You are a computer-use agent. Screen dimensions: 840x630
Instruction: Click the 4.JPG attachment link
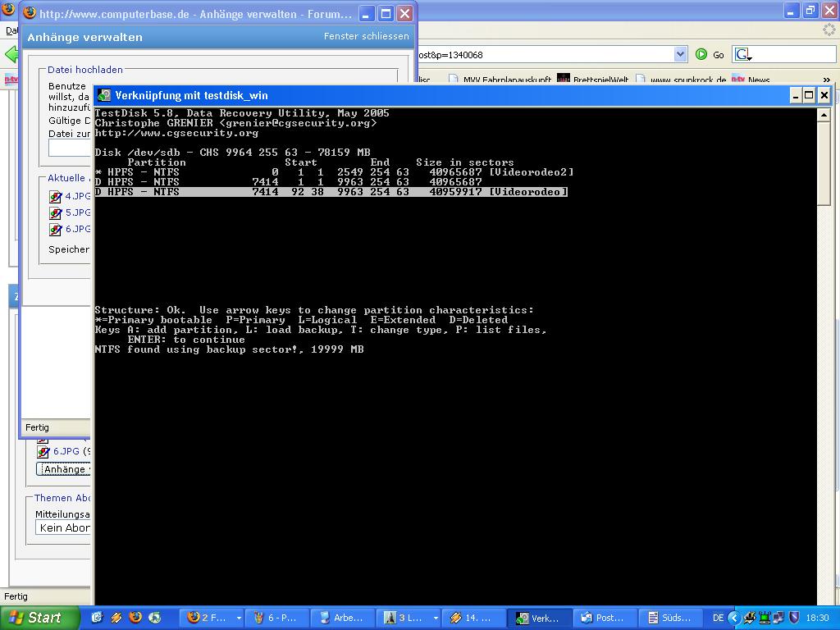coord(78,196)
